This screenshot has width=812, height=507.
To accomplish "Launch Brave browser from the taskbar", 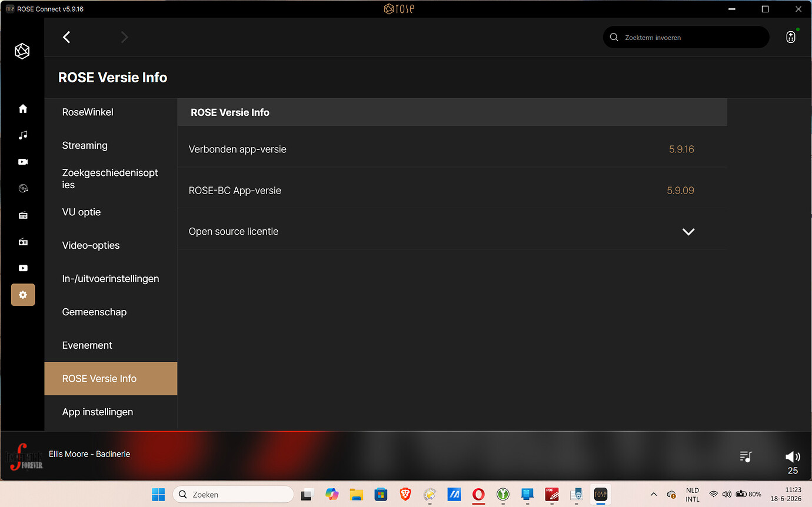I will coord(405,495).
